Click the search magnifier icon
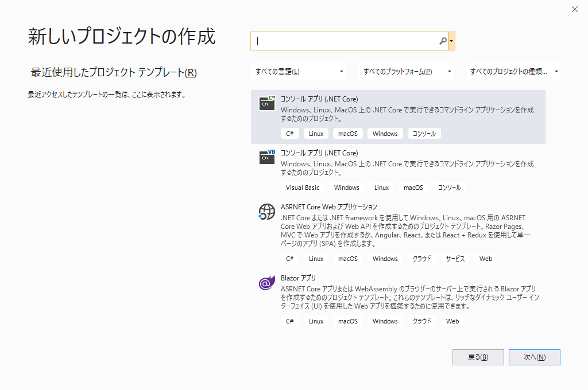Image resolution: width=588 pixels, height=390 pixels. (443, 41)
